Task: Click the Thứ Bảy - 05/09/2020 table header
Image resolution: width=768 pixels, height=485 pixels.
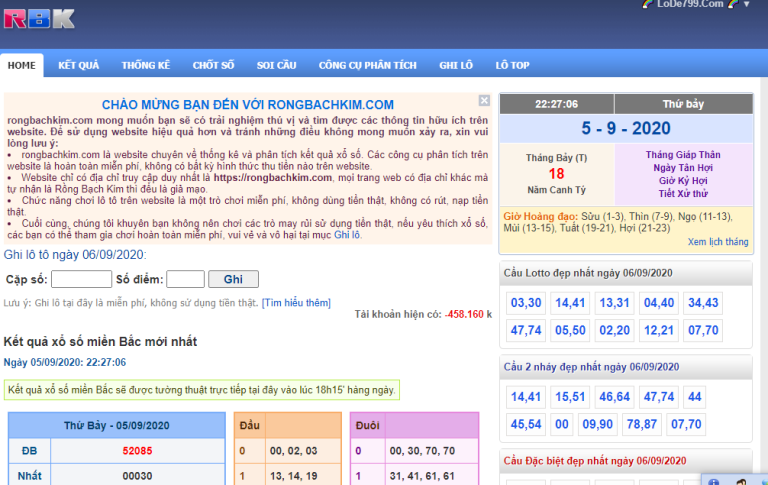Action: pyautogui.click(x=117, y=425)
